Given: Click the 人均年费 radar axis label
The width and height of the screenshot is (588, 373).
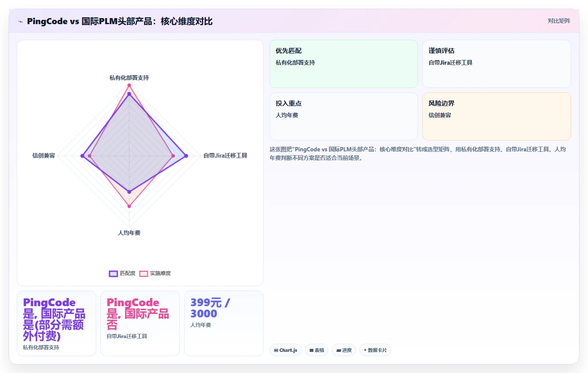Looking at the screenshot, I should (x=129, y=233).
